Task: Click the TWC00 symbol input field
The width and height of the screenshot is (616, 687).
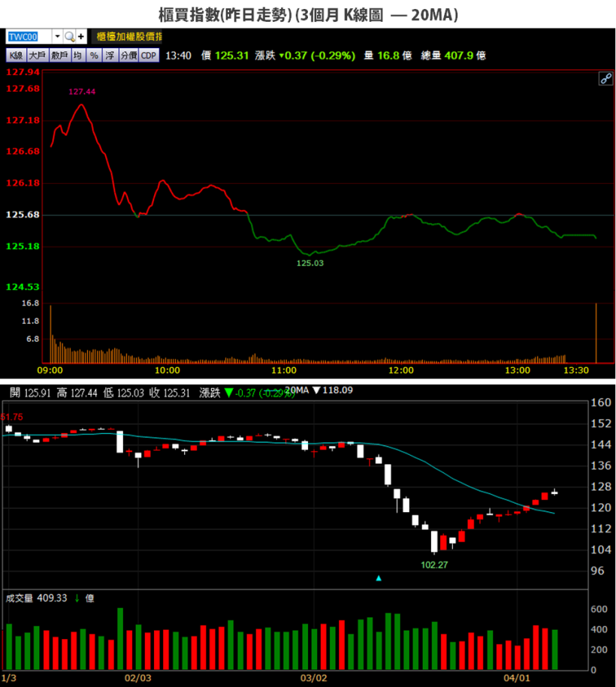Action: [x=29, y=37]
